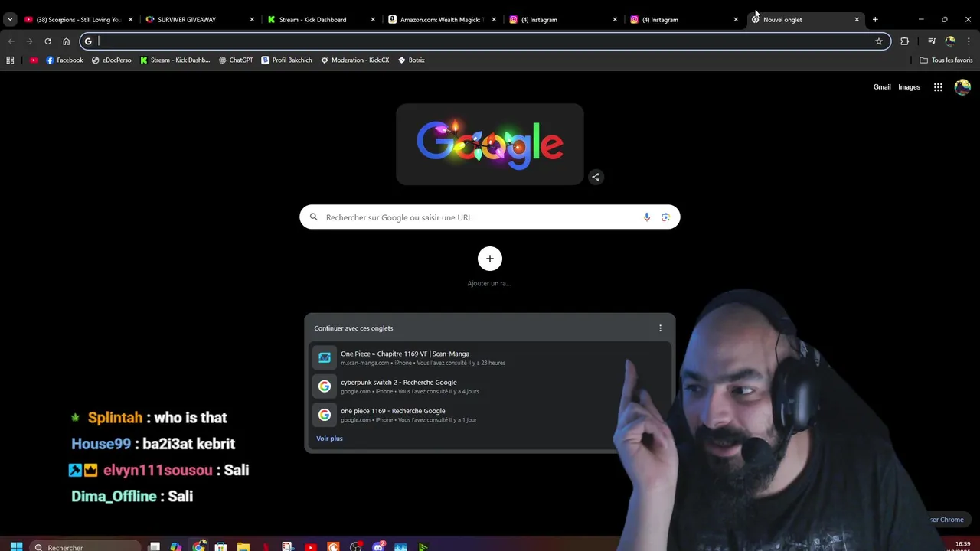
Task: Open the eDocPerso bookmark
Action: pos(112,60)
